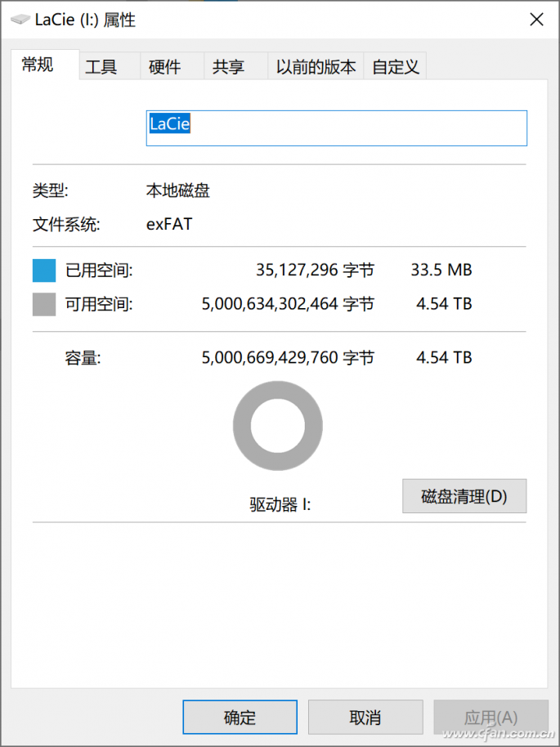
Task: Click the 33.5 MB used space value
Action: click(x=441, y=271)
